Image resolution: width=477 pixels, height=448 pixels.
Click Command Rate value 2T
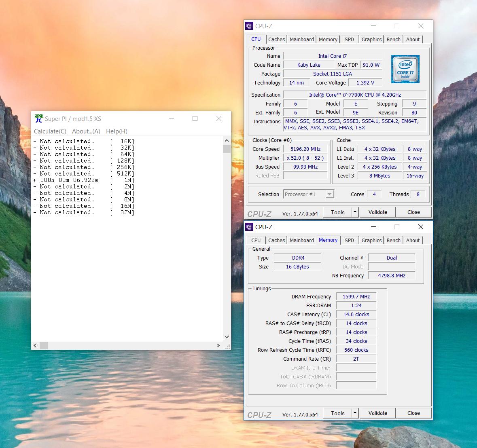356,359
